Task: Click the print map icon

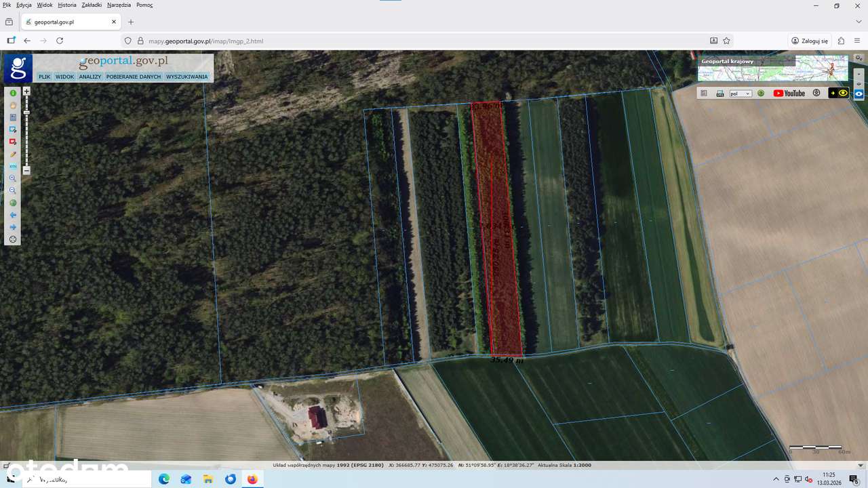Action: pos(720,94)
